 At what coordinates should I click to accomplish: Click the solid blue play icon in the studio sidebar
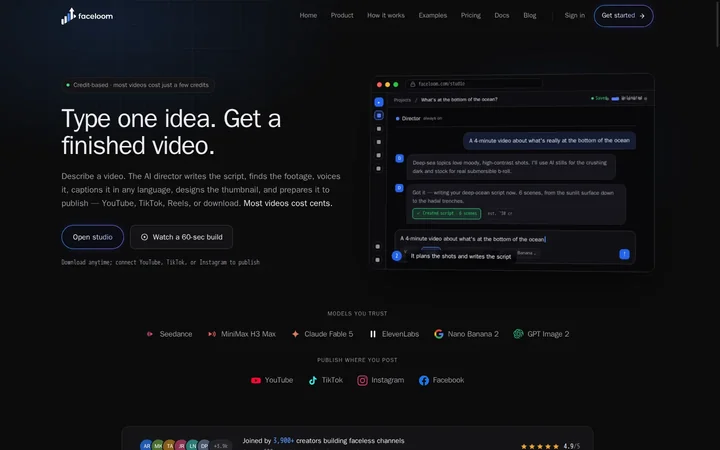pos(379,102)
